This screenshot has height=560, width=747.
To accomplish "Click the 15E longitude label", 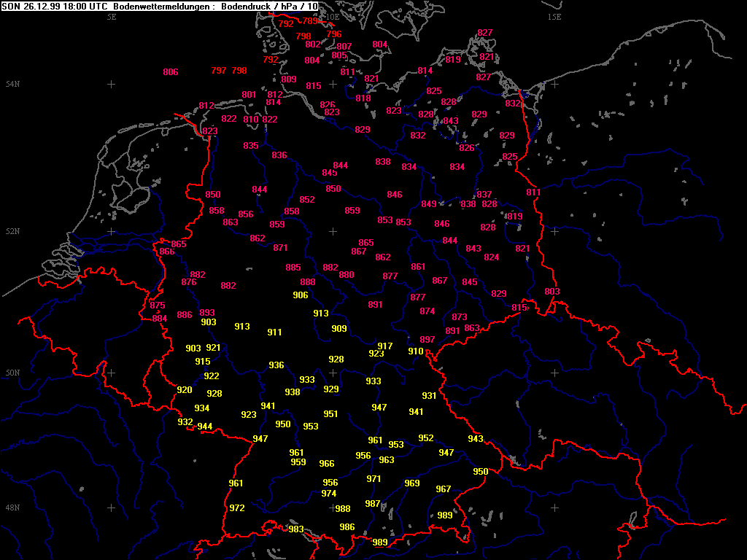I will (554, 17).
